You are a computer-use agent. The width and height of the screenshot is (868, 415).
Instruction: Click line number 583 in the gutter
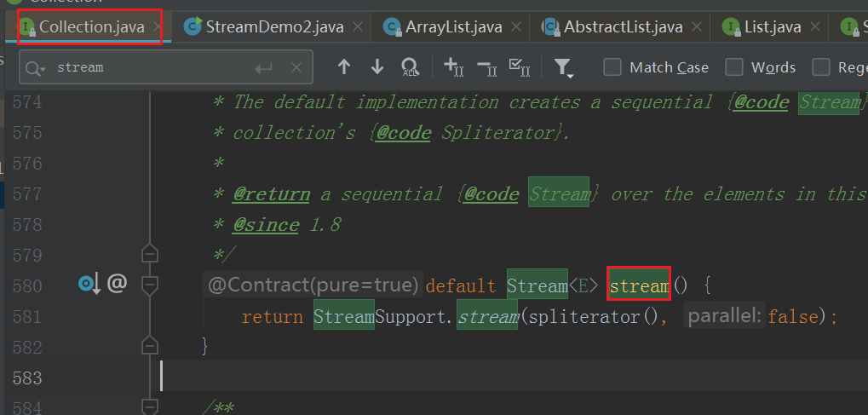coord(27,378)
